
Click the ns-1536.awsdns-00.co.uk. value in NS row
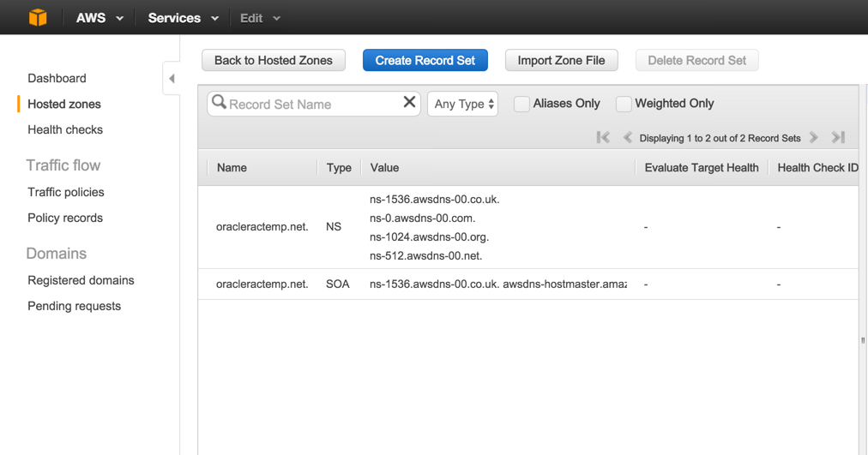pos(435,200)
